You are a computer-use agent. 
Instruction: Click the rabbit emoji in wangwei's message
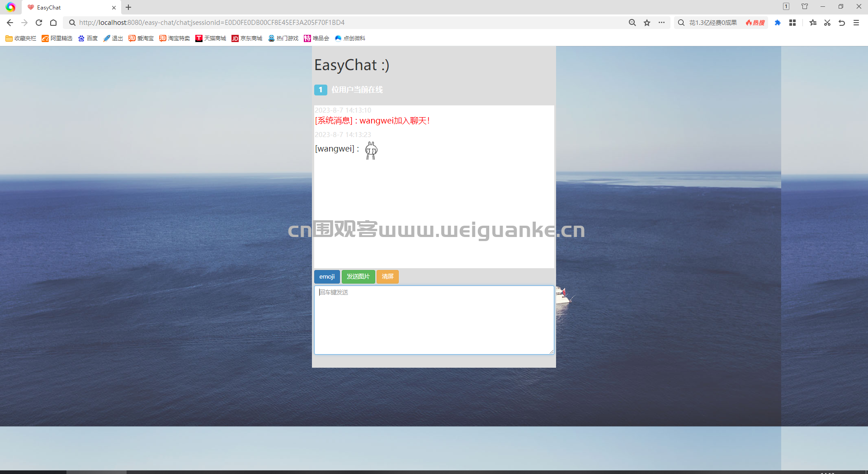click(371, 150)
